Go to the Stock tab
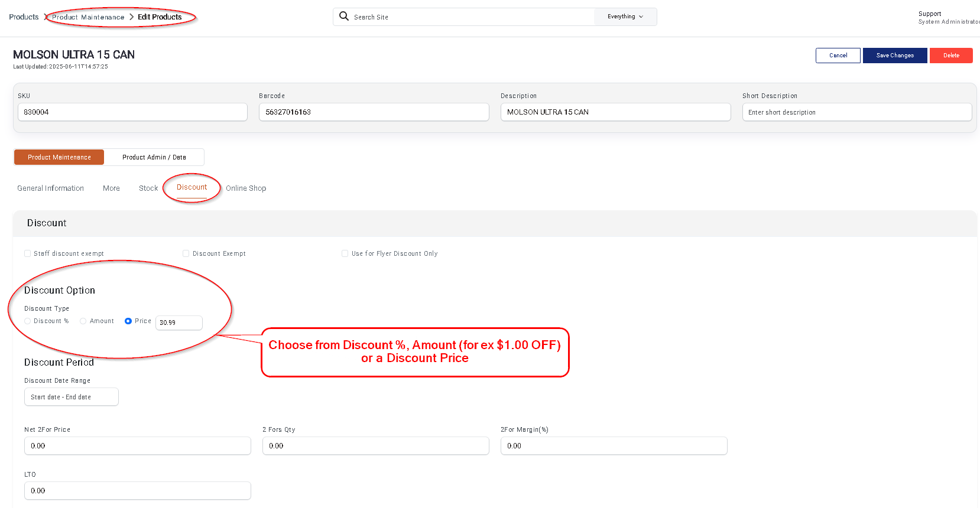Viewport: 980px width, 508px height. (x=148, y=188)
